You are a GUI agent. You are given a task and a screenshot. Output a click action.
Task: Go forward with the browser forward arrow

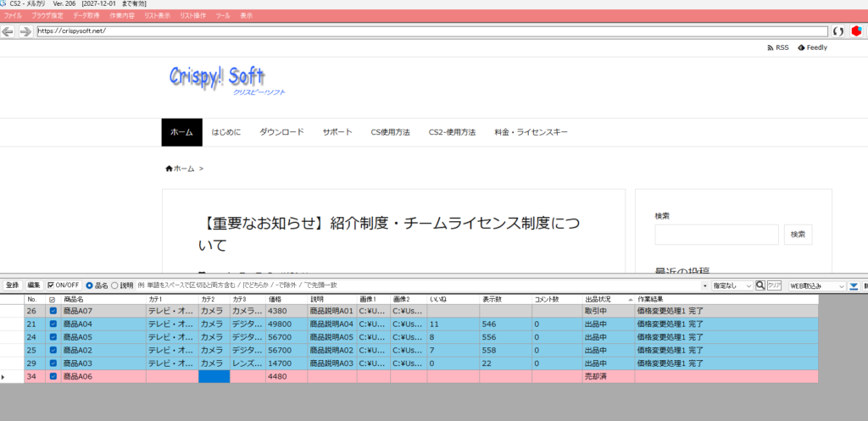[25, 31]
